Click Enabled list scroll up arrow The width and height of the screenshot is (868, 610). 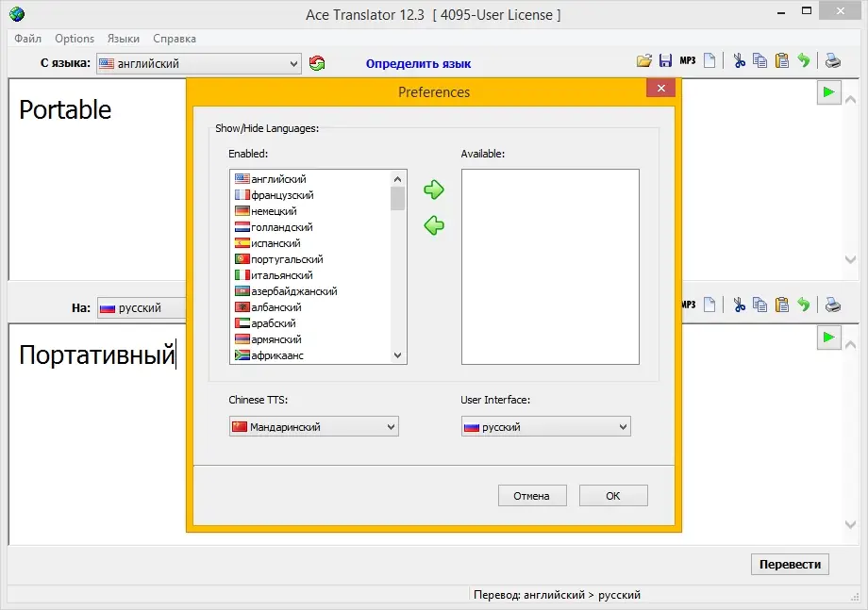tap(397, 178)
